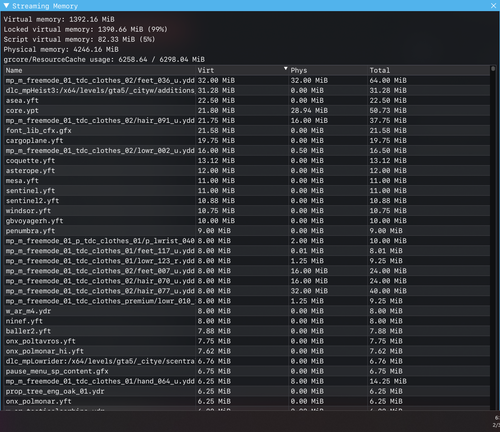Click the 50.73 MiB Total value
This screenshot has height=432, width=500.
[388, 110]
